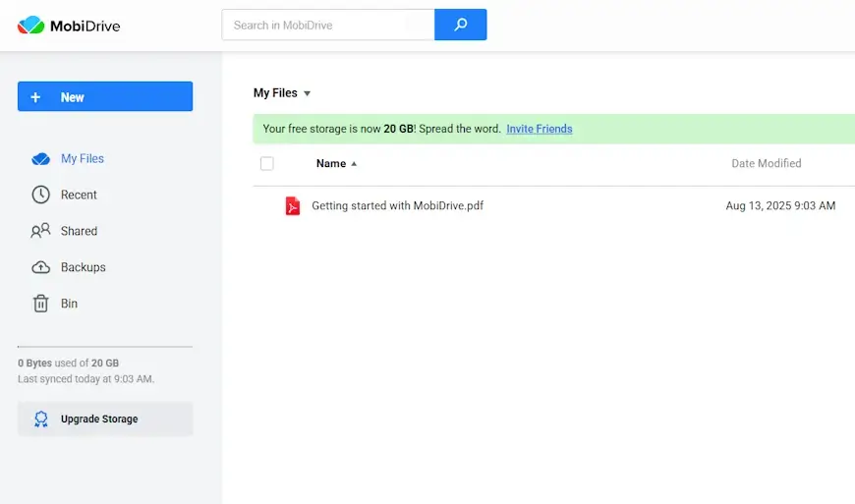
Task: Open My Files in the sidebar
Action: 68,158
